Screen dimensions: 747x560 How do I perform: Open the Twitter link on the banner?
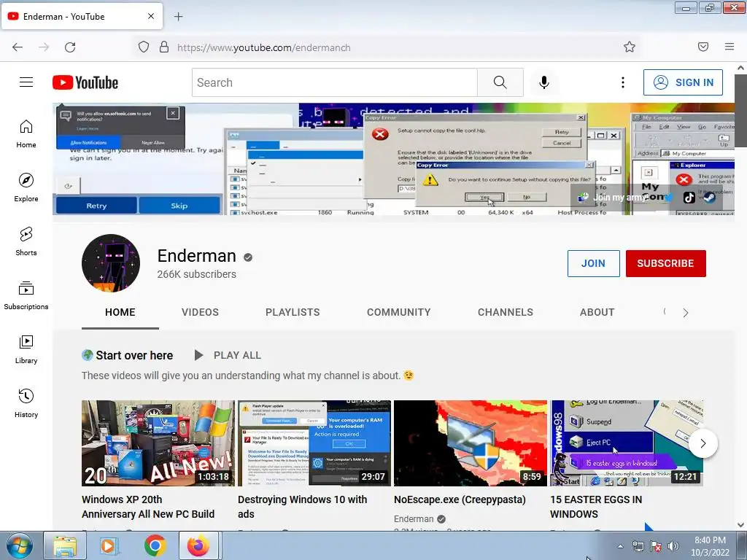pos(670,197)
